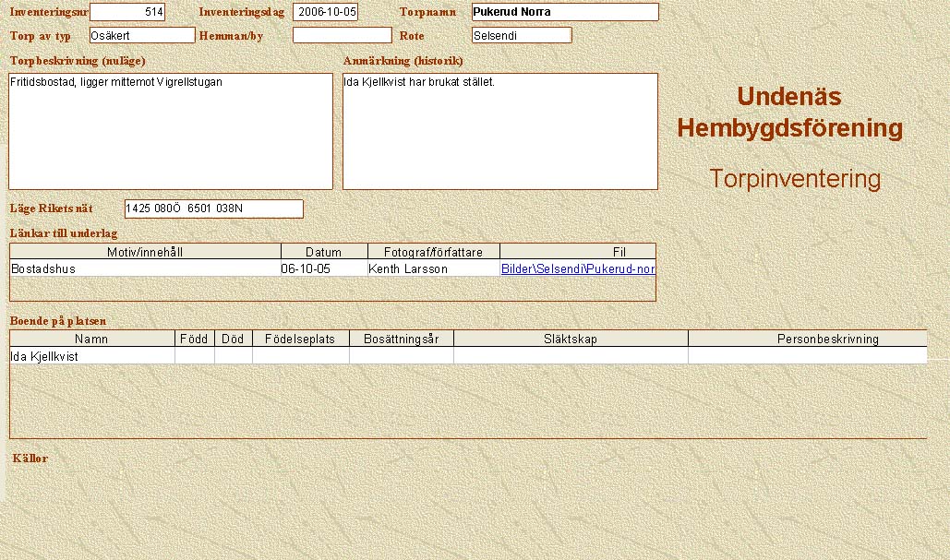Viewport: 950px width, 560px height.
Task: Click the Motiv/innehåll column header
Action: pos(145,252)
